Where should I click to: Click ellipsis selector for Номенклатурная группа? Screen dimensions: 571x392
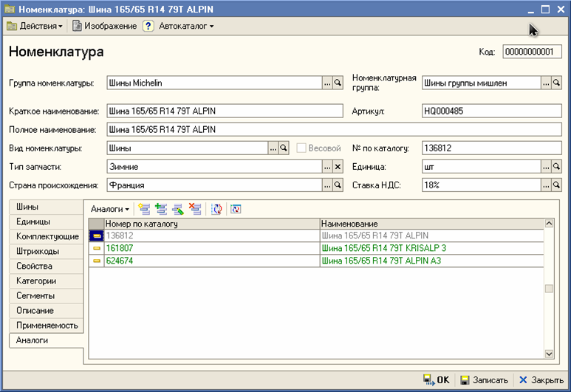pos(546,83)
